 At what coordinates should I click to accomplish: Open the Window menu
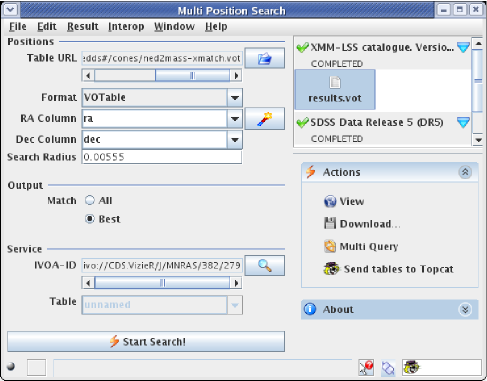pos(174,26)
